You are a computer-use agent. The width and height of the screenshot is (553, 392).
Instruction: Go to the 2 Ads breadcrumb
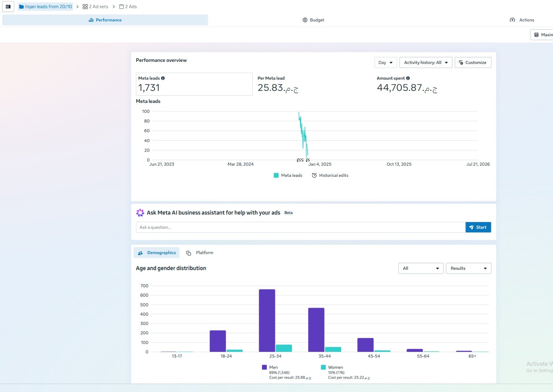click(x=128, y=7)
